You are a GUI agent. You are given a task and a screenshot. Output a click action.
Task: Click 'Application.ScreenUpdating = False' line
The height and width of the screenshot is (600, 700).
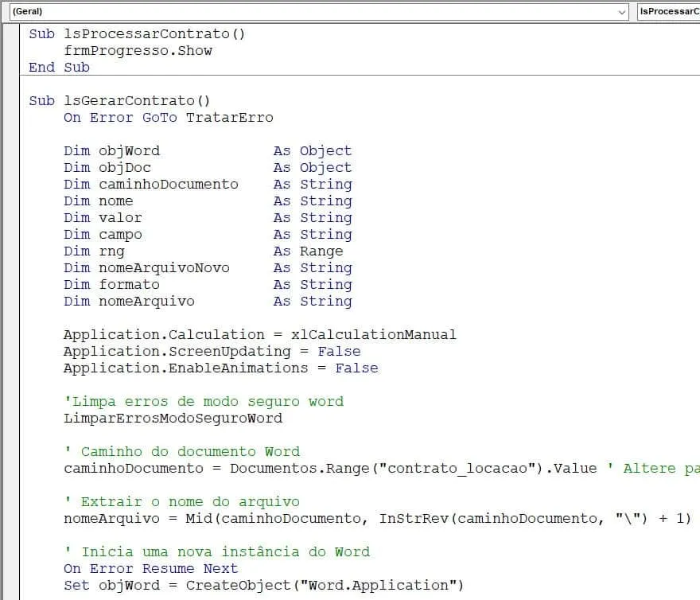tap(212, 352)
